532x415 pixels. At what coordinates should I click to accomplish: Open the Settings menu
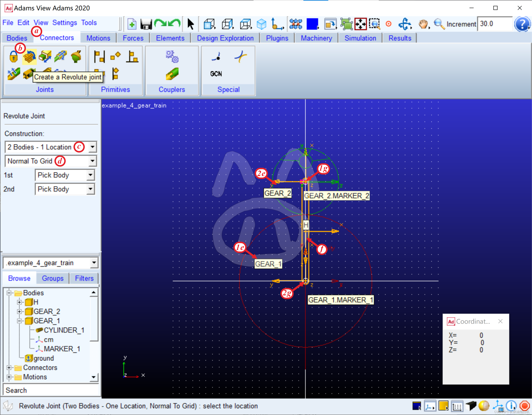pos(65,23)
